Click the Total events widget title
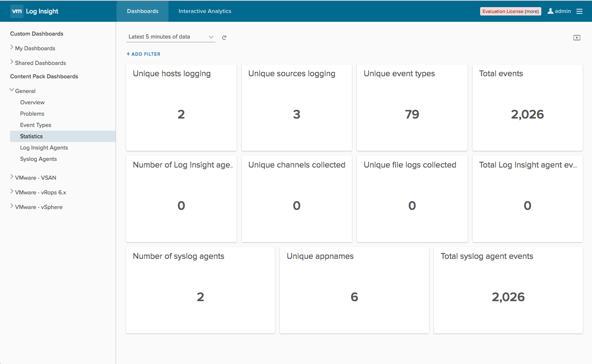The width and height of the screenshot is (592, 364). pos(501,74)
